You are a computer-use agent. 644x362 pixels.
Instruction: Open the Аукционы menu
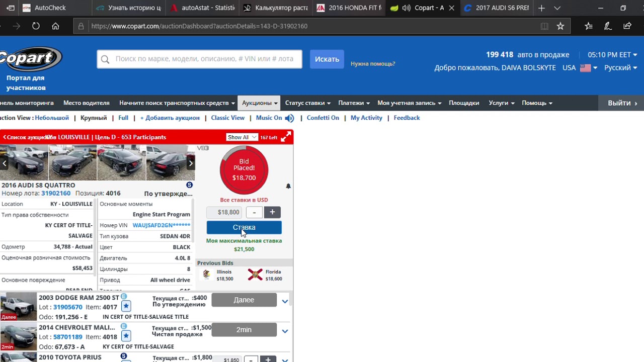tap(259, 103)
